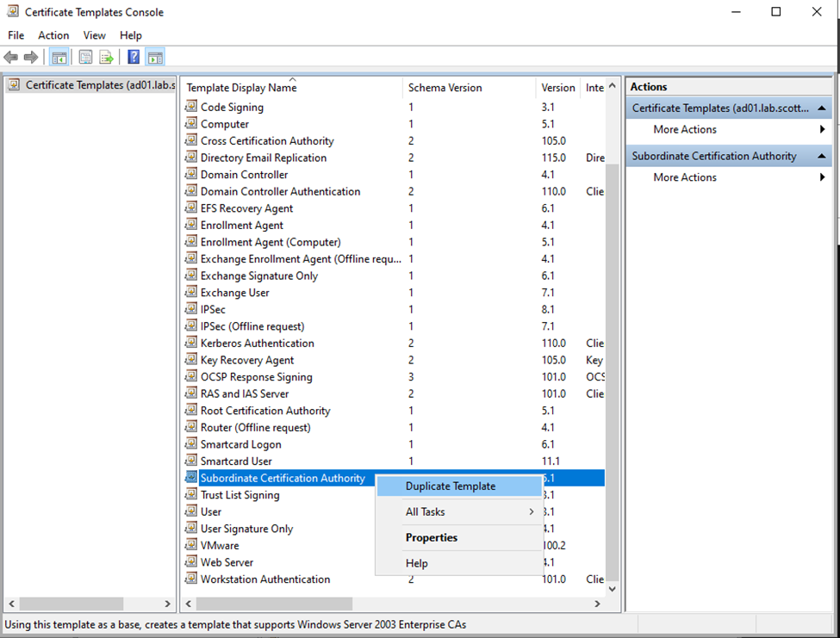Open Properties from the context menu
The height and width of the screenshot is (638, 840).
pos(432,537)
